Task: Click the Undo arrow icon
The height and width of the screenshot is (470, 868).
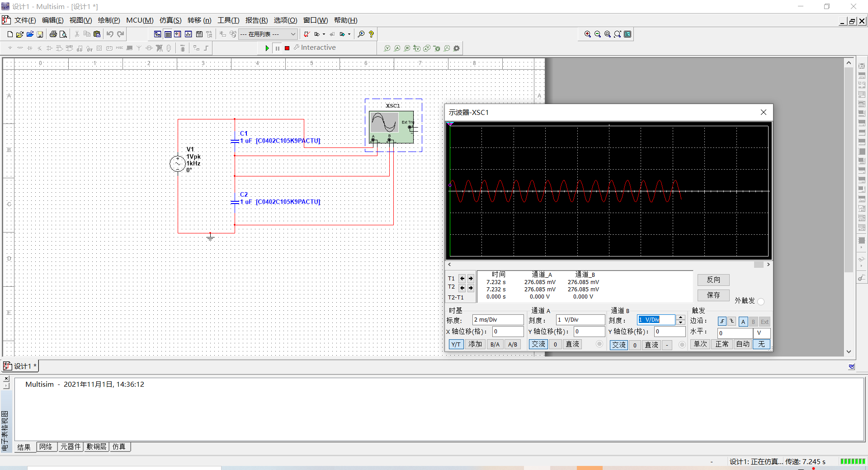Action: (x=110, y=34)
